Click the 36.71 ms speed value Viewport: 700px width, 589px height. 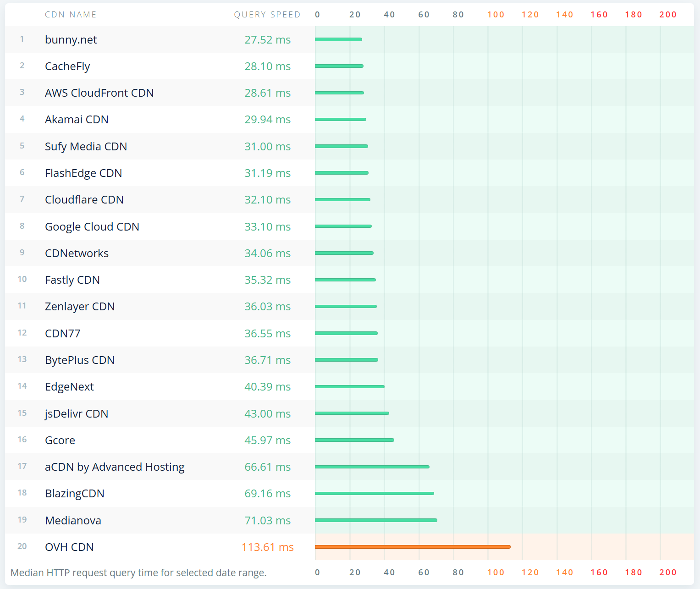[268, 360]
